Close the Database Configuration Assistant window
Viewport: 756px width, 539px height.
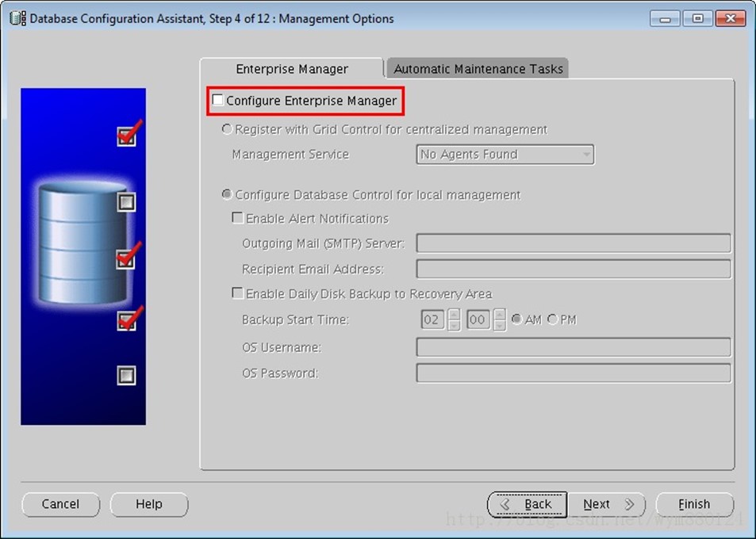point(731,19)
